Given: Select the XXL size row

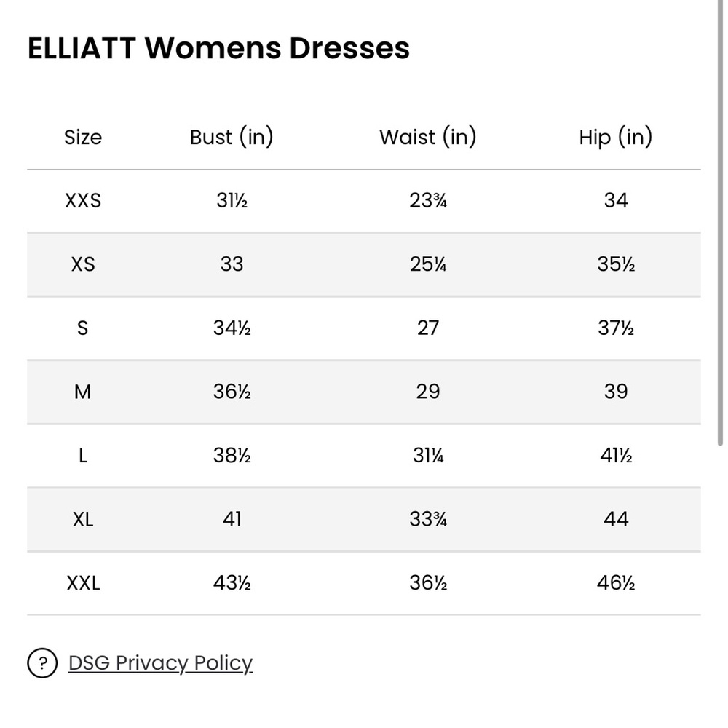Looking at the screenshot, I should [x=83, y=582].
